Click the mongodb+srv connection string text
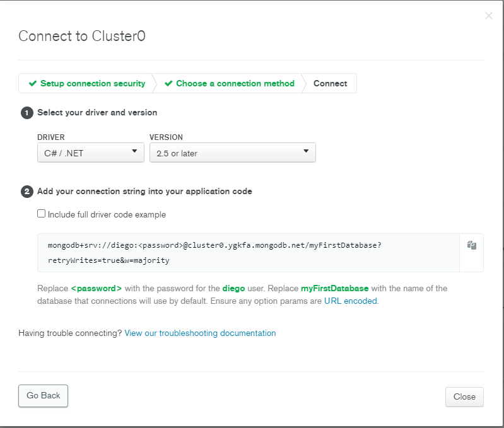This screenshot has height=428, width=504. (214, 245)
